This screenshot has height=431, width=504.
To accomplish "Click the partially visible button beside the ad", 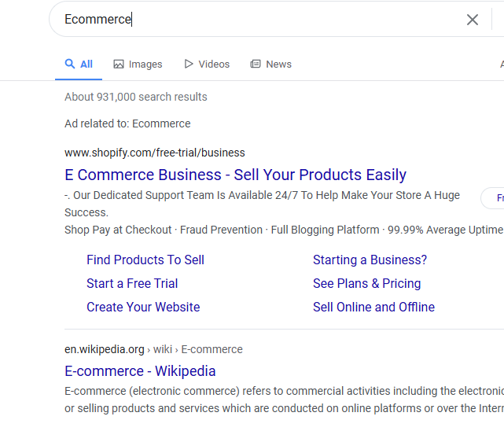I will click(495, 198).
